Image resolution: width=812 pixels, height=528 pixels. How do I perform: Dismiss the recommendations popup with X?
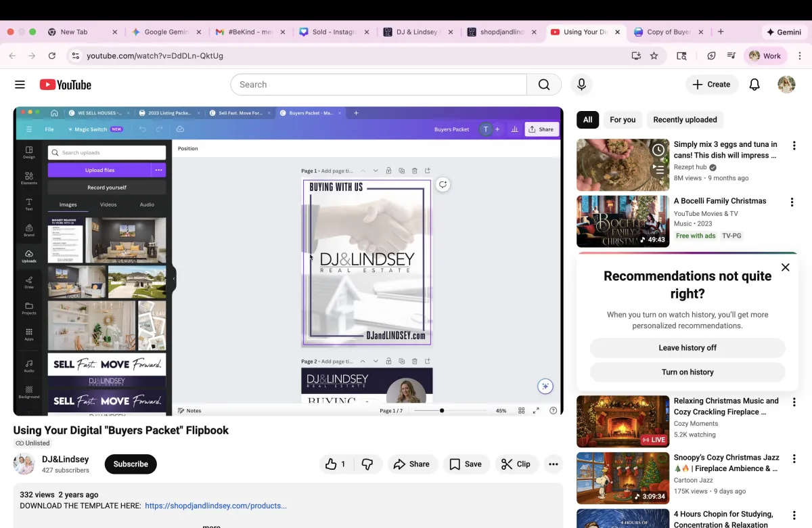tap(785, 267)
